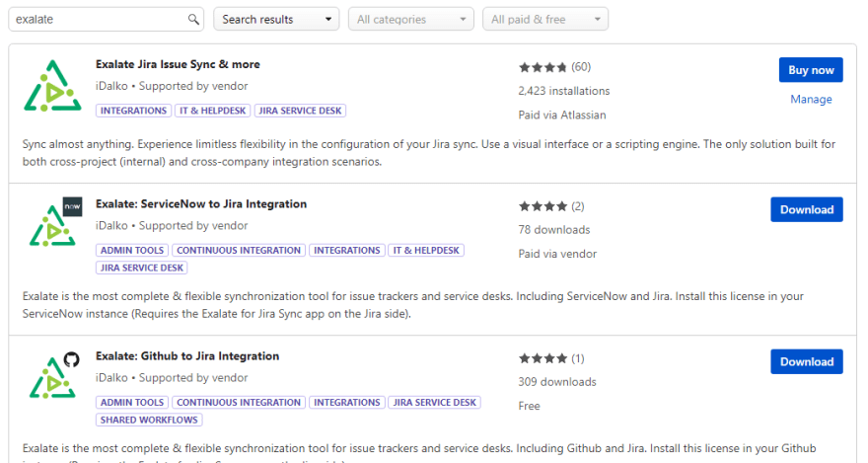Click IT & HELPDESK tag under ServiceNow integration
Viewport: 868px width, 463px height.
(x=426, y=251)
